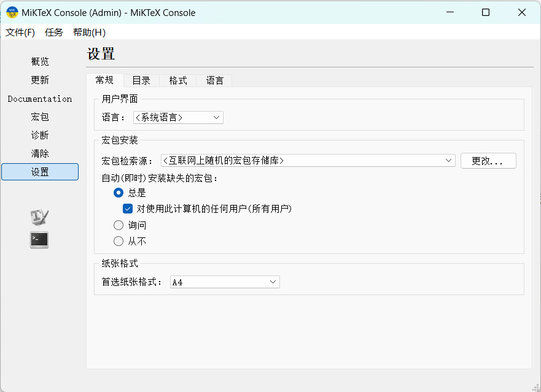
Task: Click the 更改... button
Action: pos(488,161)
